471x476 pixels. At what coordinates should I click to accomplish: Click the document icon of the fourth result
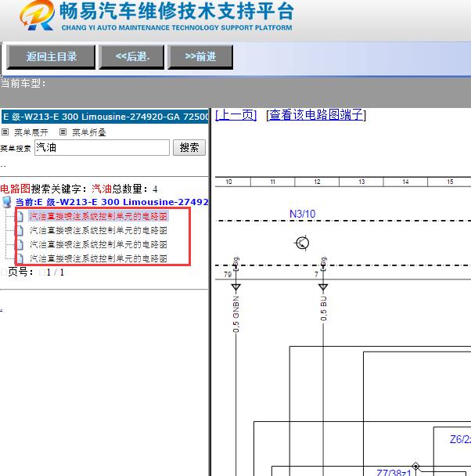coord(20,258)
